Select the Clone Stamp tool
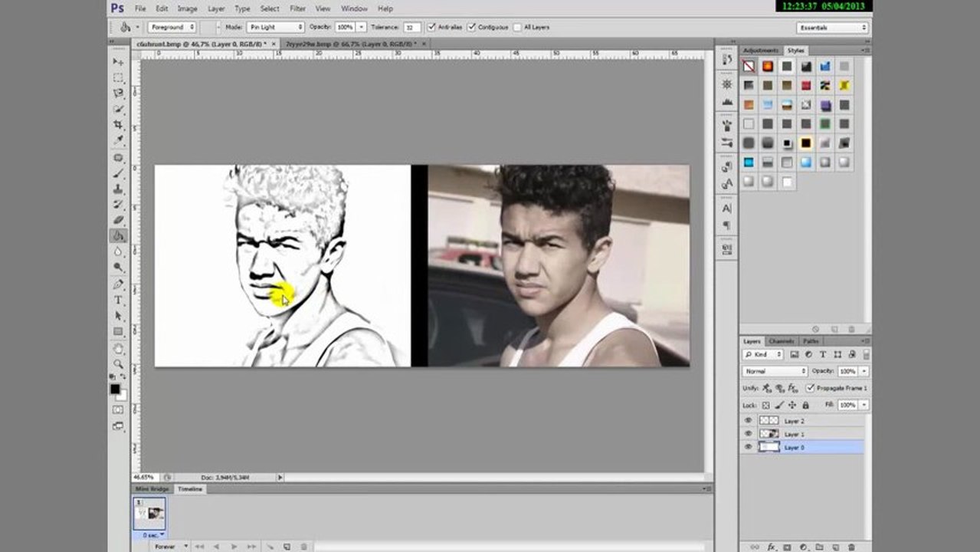This screenshot has width=980, height=552. 118,189
